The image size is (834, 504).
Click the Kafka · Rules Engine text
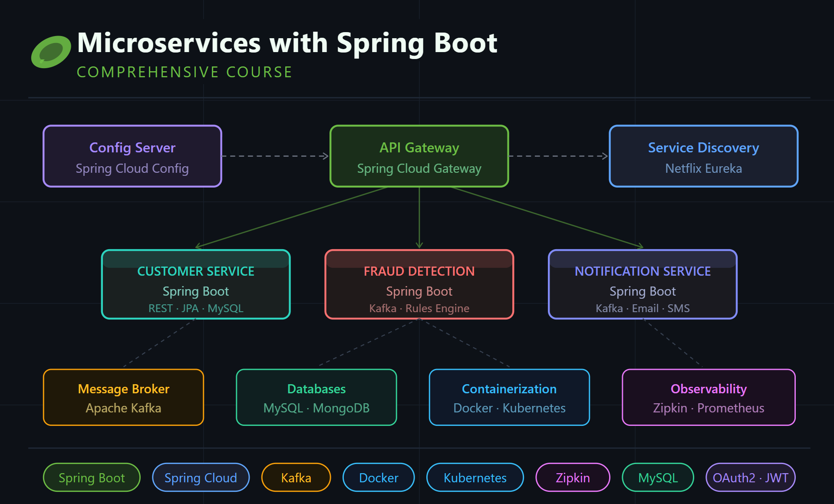(x=419, y=308)
